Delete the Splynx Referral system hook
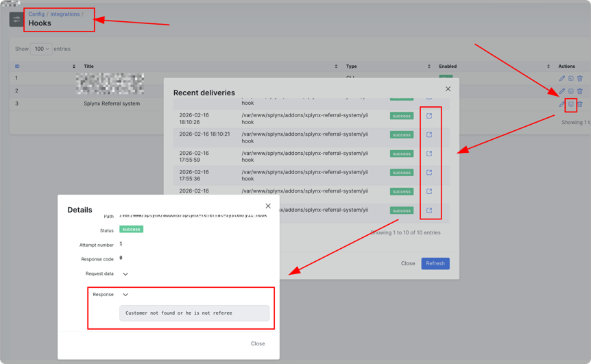Viewport: 591px width, 364px height. pos(579,104)
